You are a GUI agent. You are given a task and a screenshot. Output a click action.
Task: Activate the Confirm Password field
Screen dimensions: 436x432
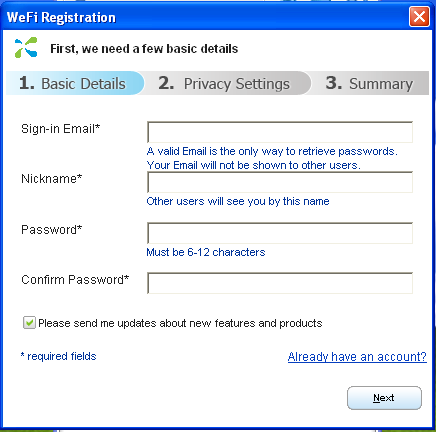pyautogui.click(x=280, y=283)
